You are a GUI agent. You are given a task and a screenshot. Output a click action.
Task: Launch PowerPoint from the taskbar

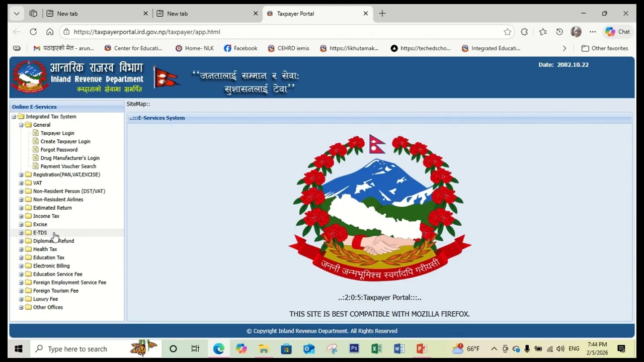click(x=422, y=348)
